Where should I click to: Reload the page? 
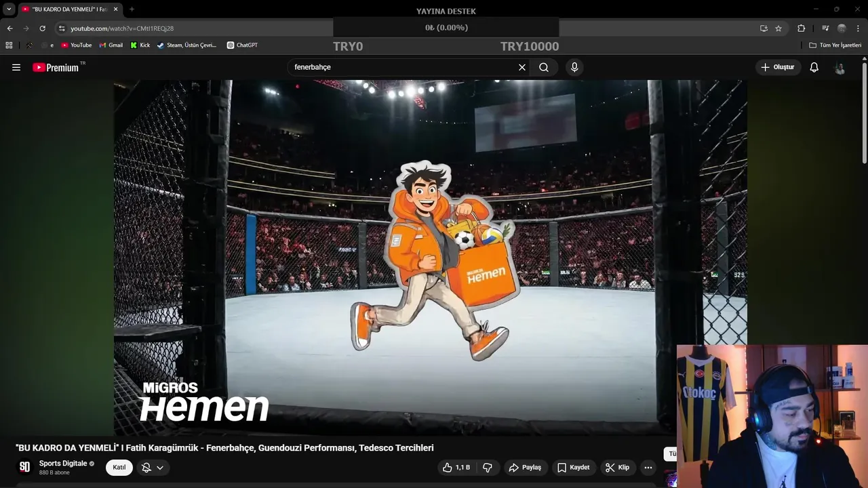(x=42, y=28)
